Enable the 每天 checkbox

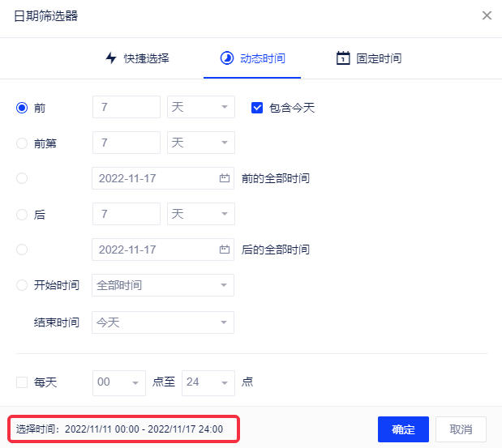coord(22,381)
